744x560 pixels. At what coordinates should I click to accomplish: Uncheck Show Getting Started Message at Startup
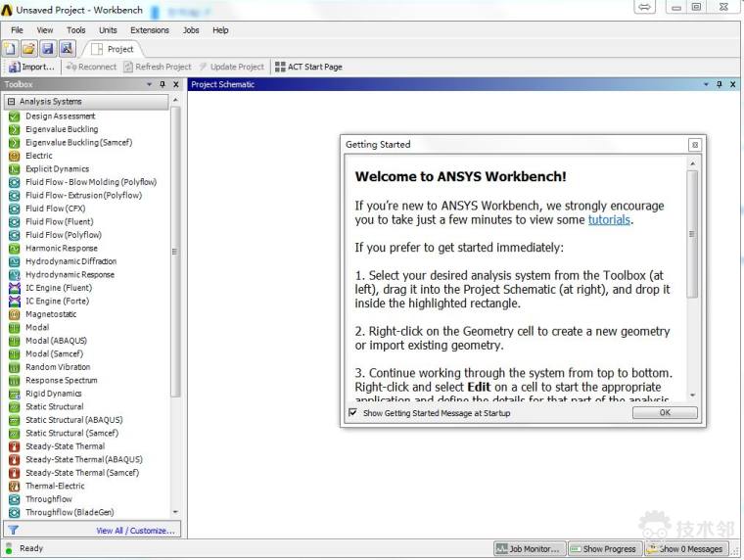(x=353, y=413)
